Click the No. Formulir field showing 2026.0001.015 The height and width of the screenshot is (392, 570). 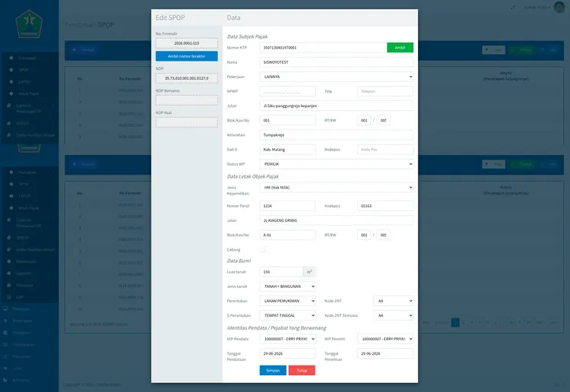point(186,43)
